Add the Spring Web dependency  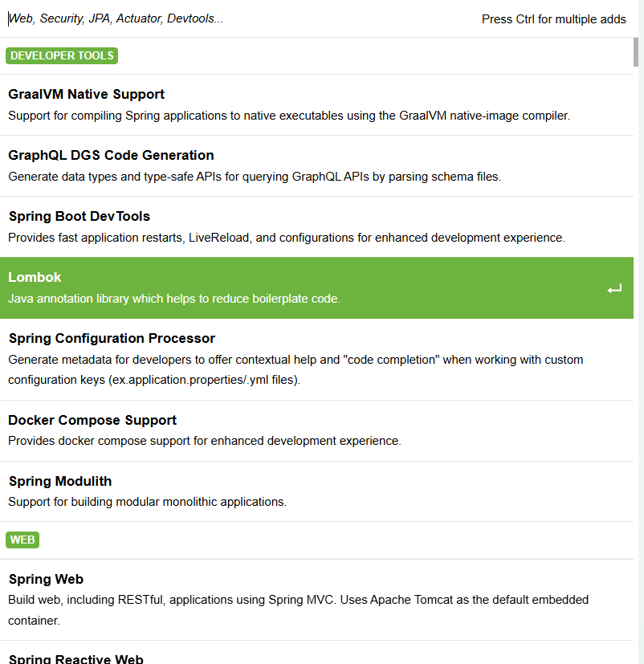46,580
